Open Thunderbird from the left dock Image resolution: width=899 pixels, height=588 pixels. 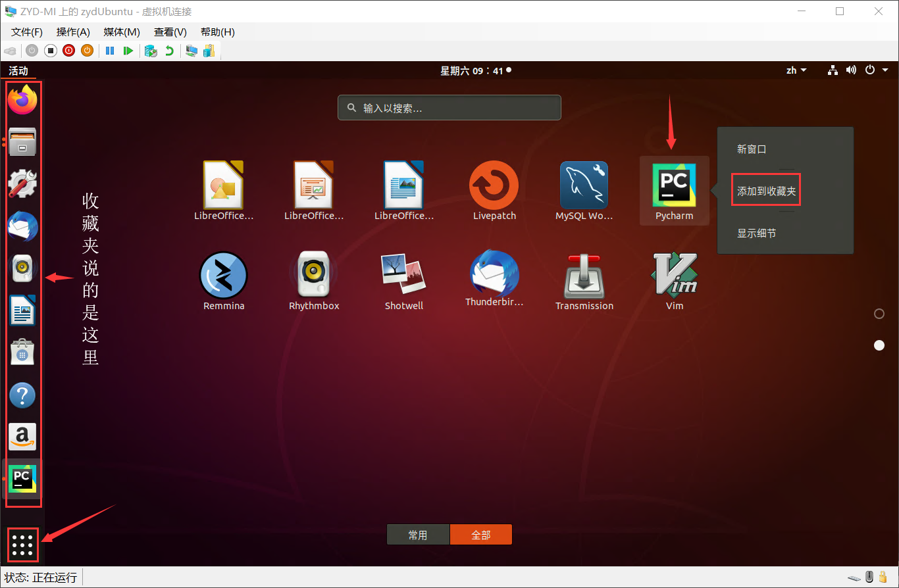click(x=23, y=226)
